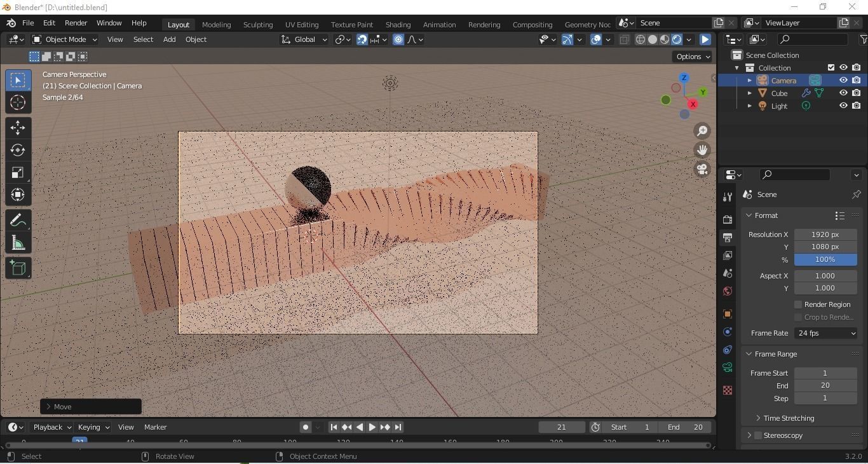Open the Tool properties tab
Viewport: 868px width, 464px height.
(x=728, y=197)
